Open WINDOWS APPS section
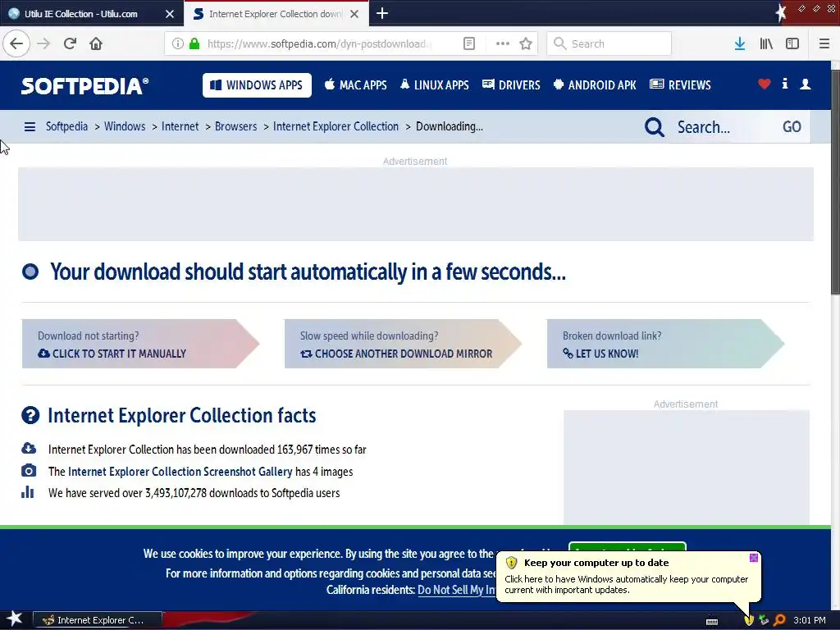The height and width of the screenshot is (630, 840). coord(257,85)
